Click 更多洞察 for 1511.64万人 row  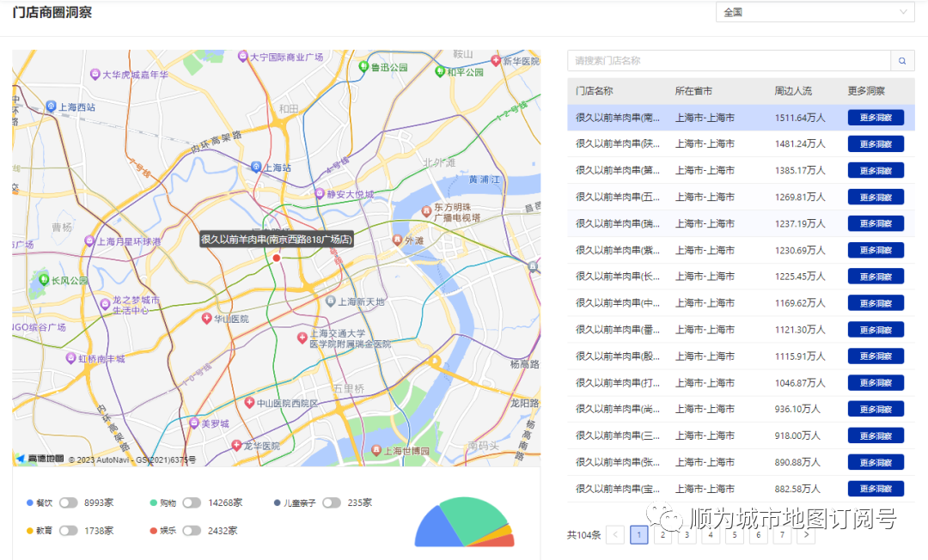pyautogui.click(x=876, y=117)
